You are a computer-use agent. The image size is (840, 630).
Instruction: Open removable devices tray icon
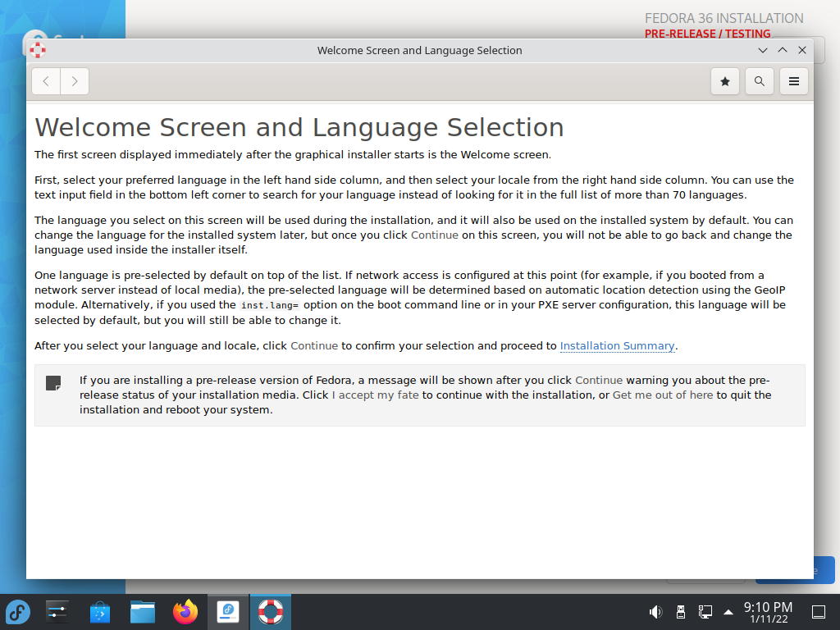[x=680, y=612]
